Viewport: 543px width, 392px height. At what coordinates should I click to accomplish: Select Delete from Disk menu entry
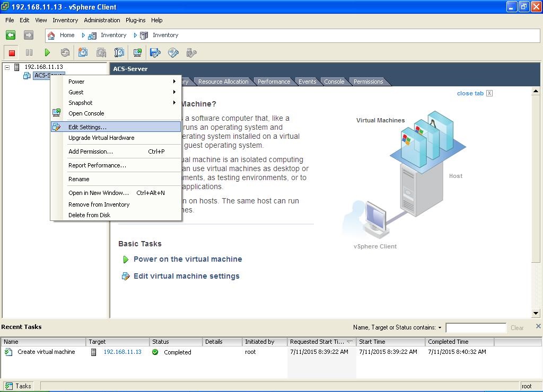[89, 215]
